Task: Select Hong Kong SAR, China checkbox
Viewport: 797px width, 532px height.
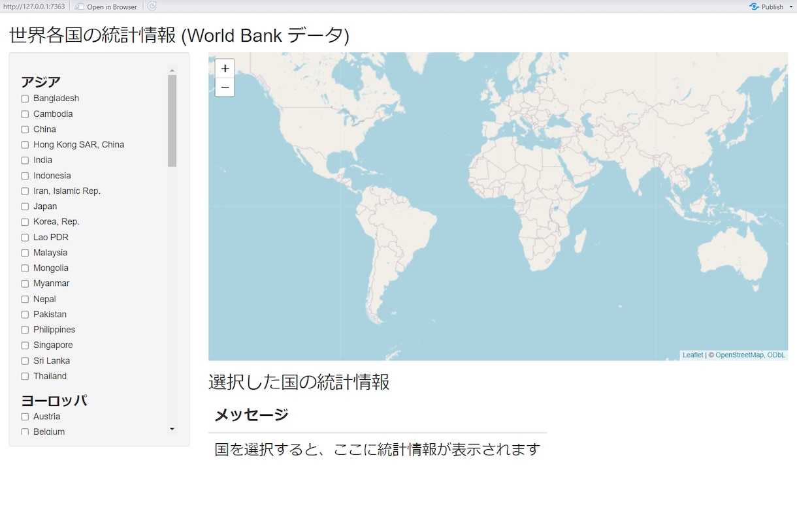Action: click(x=25, y=145)
